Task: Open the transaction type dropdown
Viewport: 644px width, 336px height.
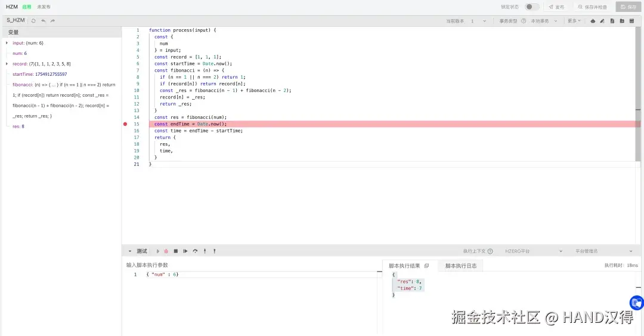Action: click(544, 21)
